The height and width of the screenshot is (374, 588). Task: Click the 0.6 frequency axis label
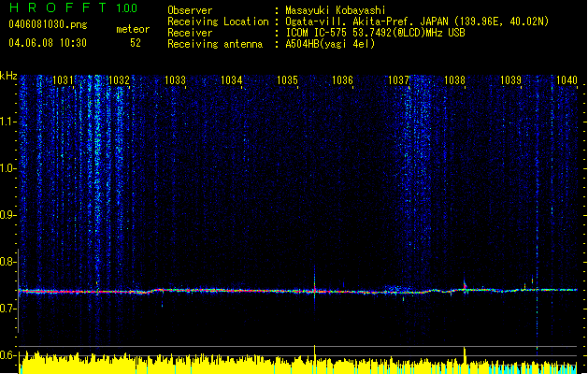7,355
